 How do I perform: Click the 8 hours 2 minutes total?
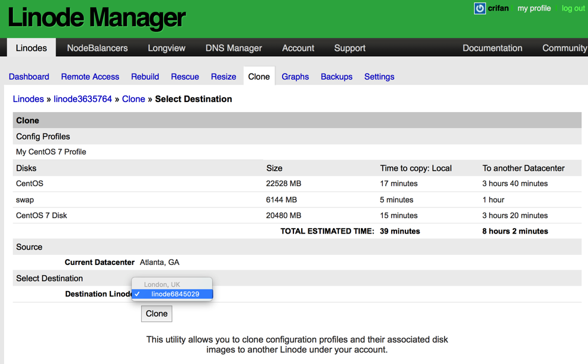coord(515,231)
